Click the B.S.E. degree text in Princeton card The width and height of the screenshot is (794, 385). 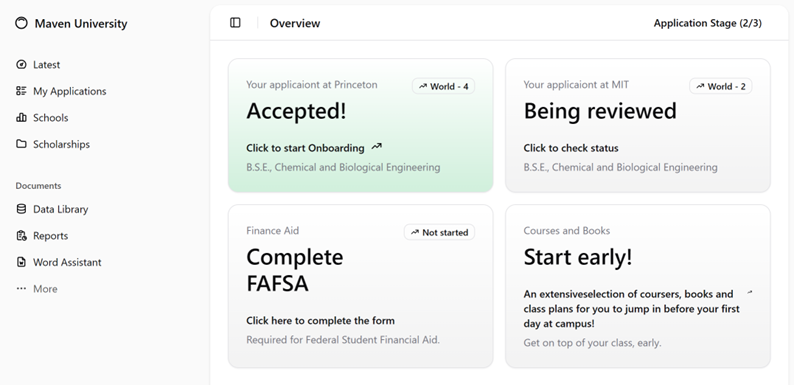[x=343, y=167]
